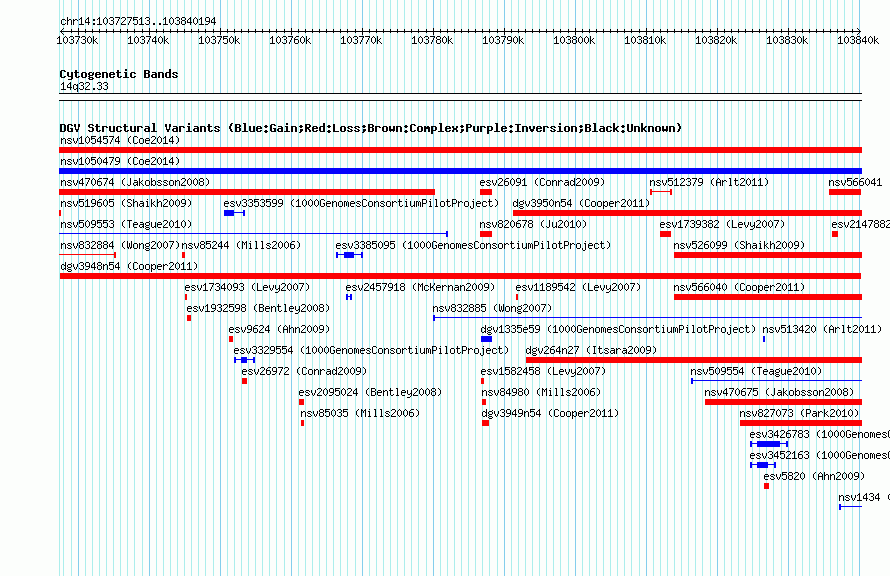
Task: Open esv5820 (Ahn2009) variant
Action: click(x=814, y=476)
